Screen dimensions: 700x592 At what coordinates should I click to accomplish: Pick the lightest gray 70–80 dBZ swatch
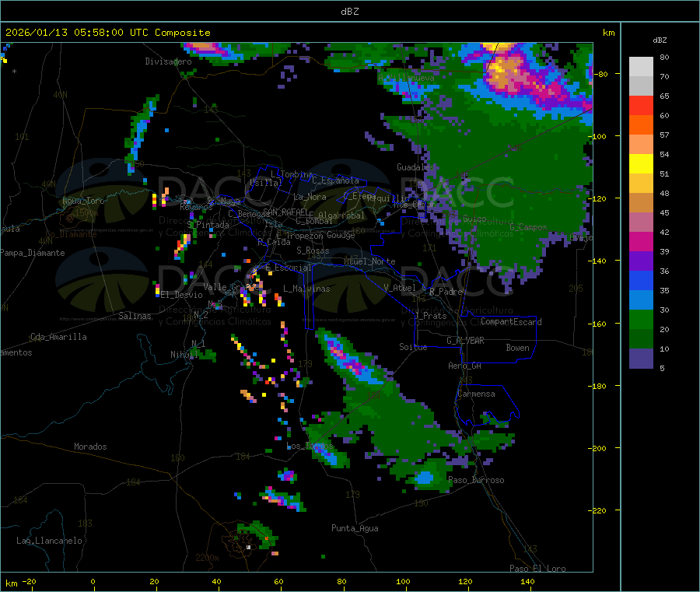pos(641,67)
